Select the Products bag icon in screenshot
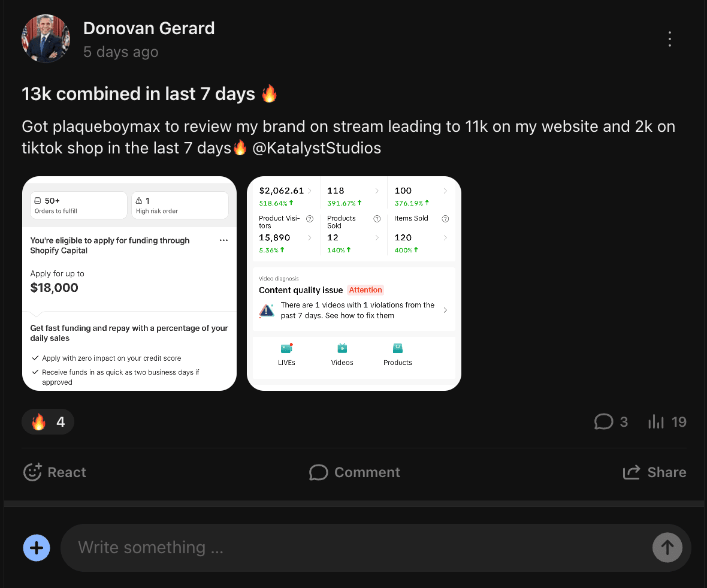707x588 pixels. [398, 349]
